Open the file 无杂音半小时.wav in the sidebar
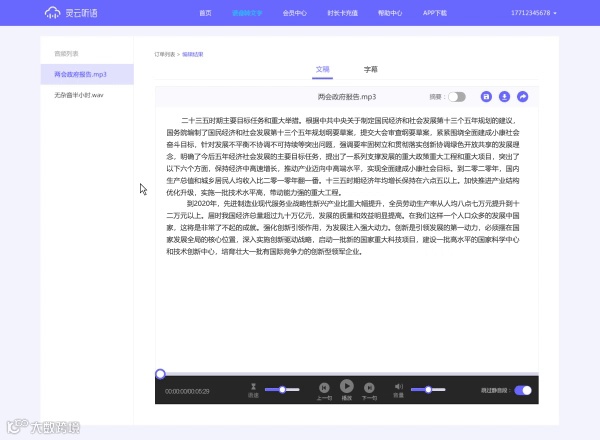Screen dimensions: 600x440 79,95
